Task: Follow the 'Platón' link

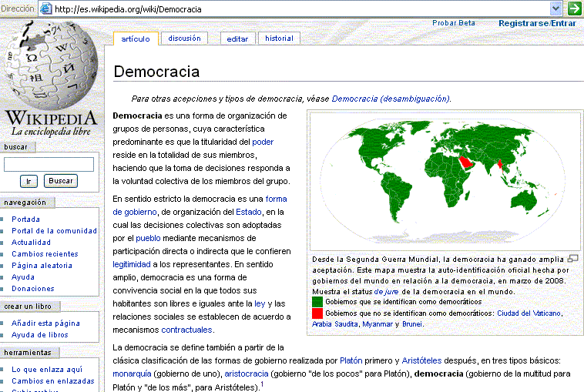Action: (351, 360)
